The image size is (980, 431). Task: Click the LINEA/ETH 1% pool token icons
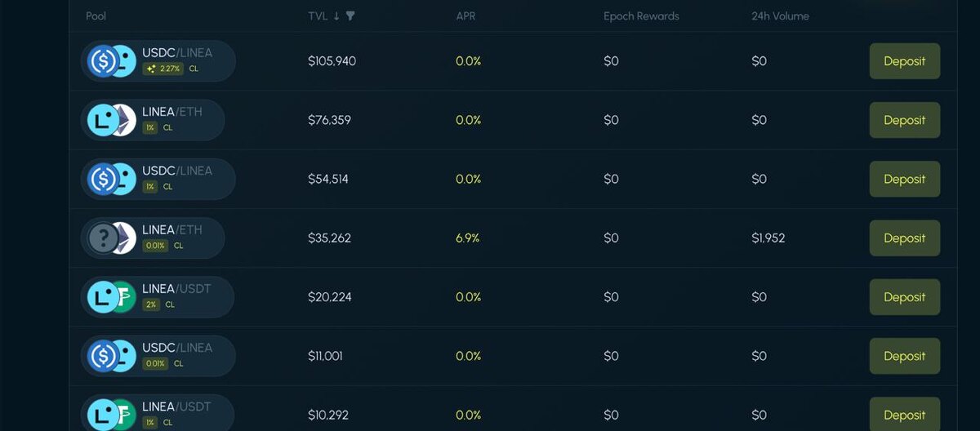click(112, 120)
